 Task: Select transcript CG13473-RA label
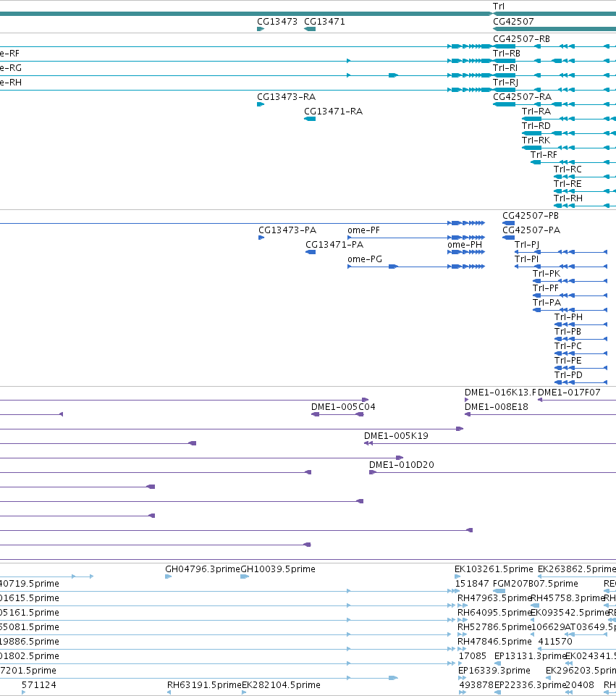click(x=287, y=97)
